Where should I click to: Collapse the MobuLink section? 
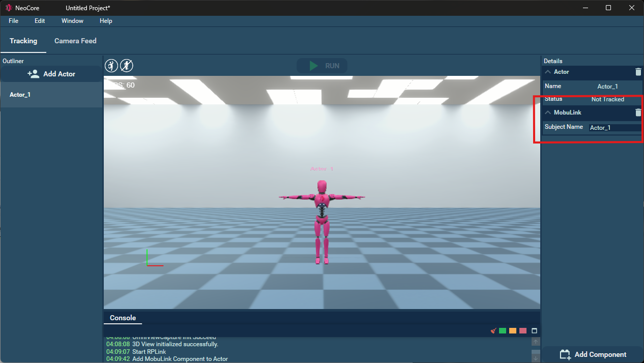tap(548, 113)
